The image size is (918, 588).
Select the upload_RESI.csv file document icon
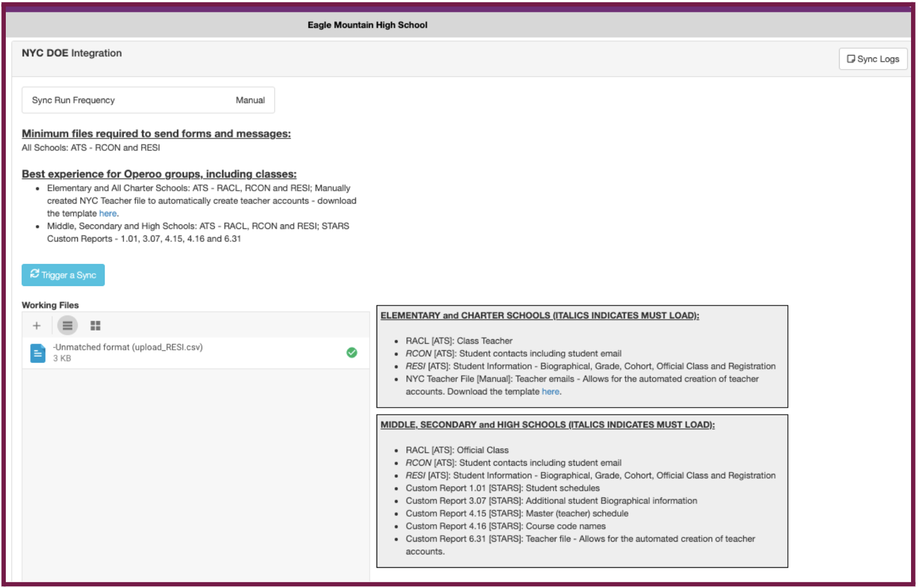point(38,353)
